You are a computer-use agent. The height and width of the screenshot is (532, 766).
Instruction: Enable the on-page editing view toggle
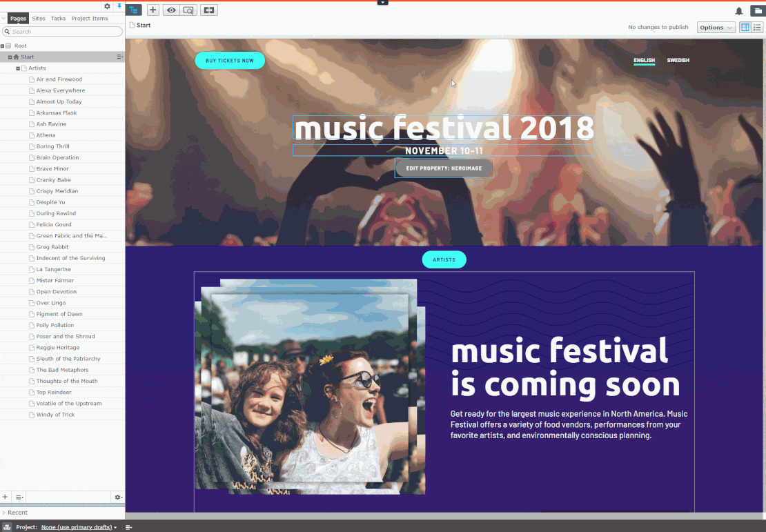(744, 27)
